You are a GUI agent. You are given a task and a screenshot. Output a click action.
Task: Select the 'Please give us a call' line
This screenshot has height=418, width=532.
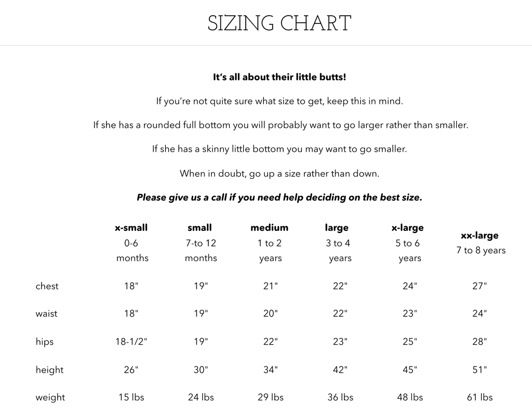click(x=280, y=198)
